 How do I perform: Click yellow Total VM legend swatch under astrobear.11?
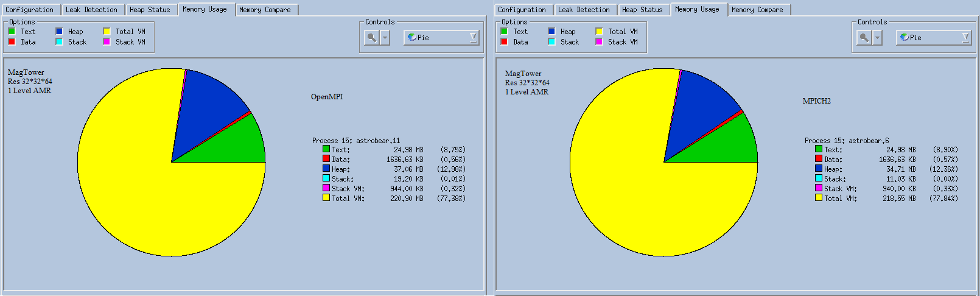pos(326,197)
